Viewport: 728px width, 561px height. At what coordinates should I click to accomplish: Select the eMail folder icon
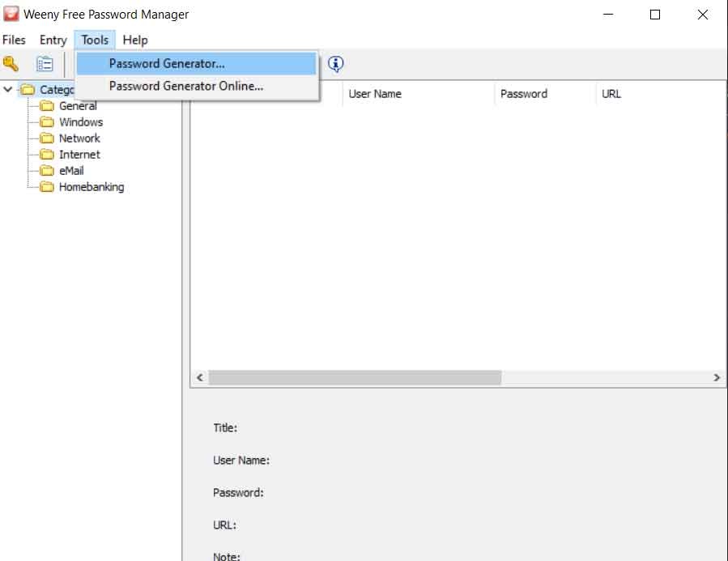pyautogui.click(x=46, y=171)
